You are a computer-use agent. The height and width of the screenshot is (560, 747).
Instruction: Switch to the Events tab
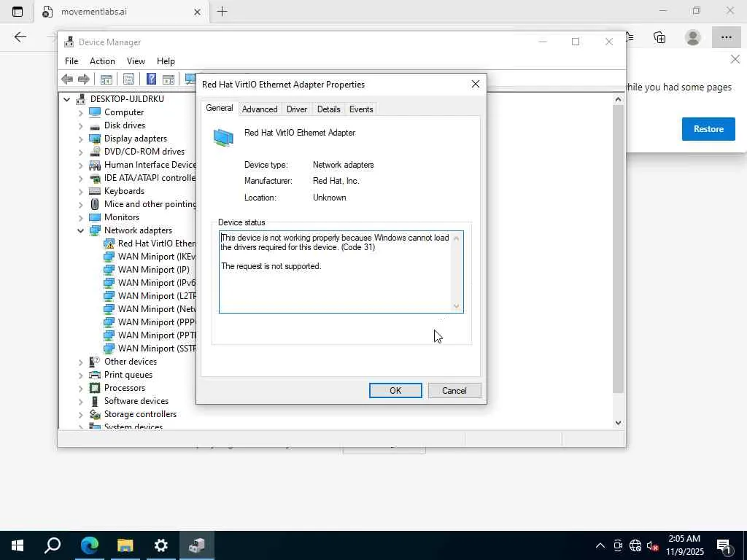coord(361,109)
